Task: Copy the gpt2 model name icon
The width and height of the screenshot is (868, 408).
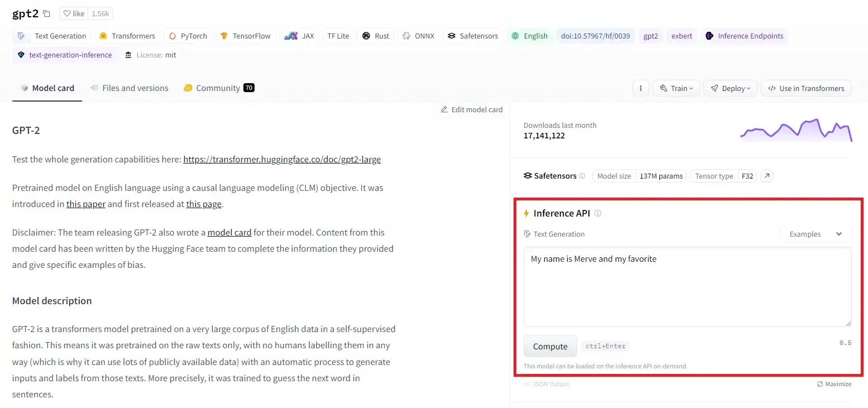Action: click(46, 13)
